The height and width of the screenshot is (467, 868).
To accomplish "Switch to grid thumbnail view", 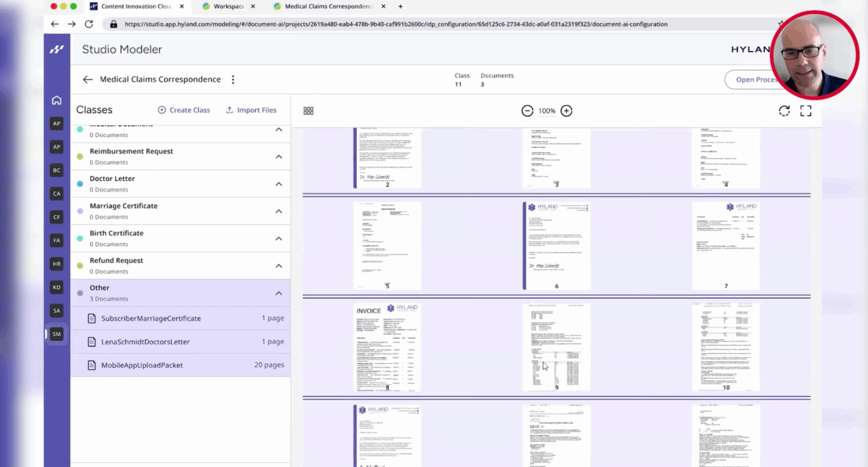I will coord(309,111).
